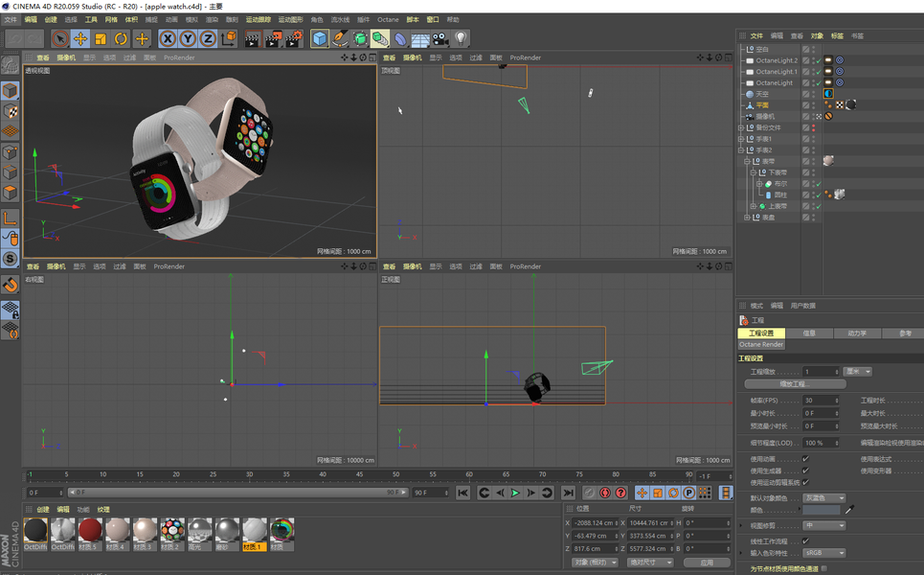Open the 视图修剪 dropdown set to 中

824,525
